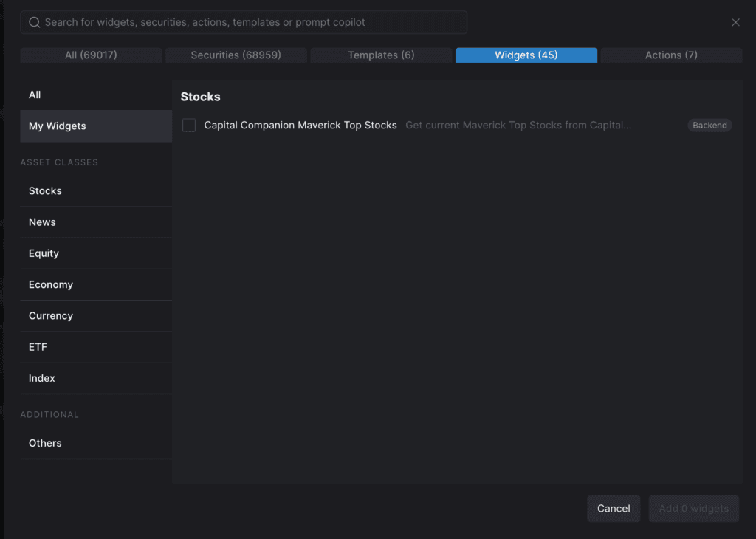This screenshot has width=756, height=539.
Task: Click the Add 0 widgets button
Action: [693, 508]
